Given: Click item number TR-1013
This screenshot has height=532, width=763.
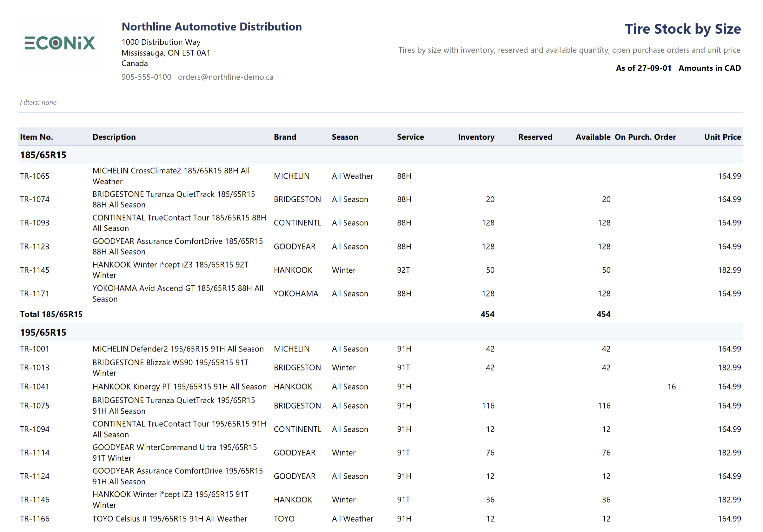Looking at the screenshot, I should tap(35, 368).
